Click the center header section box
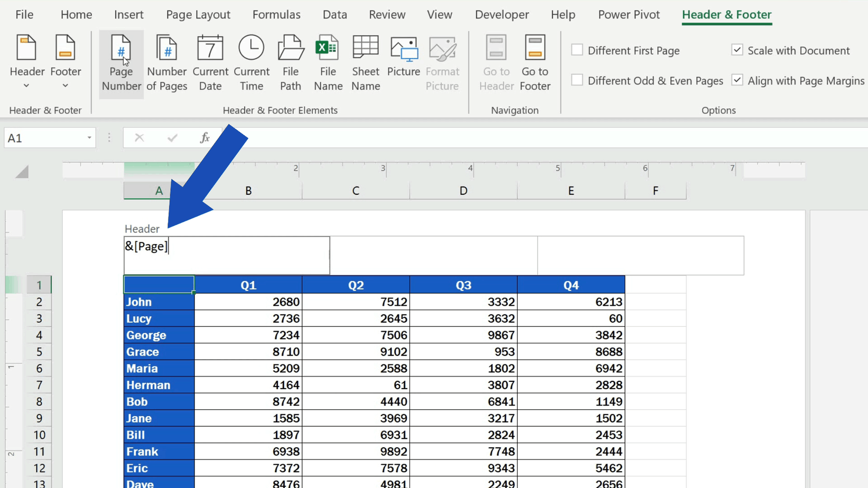The width and height of the screenshot is (868, 488). 433,256
